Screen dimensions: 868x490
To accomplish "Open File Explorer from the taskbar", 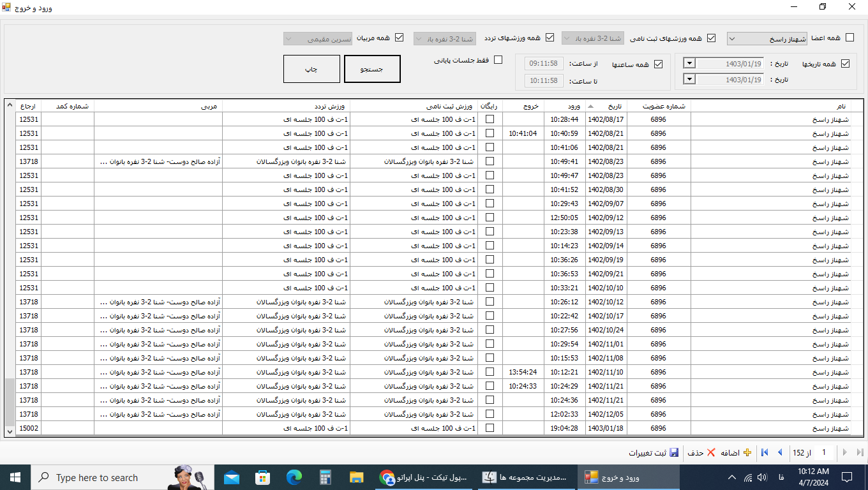I will [357, 477].
